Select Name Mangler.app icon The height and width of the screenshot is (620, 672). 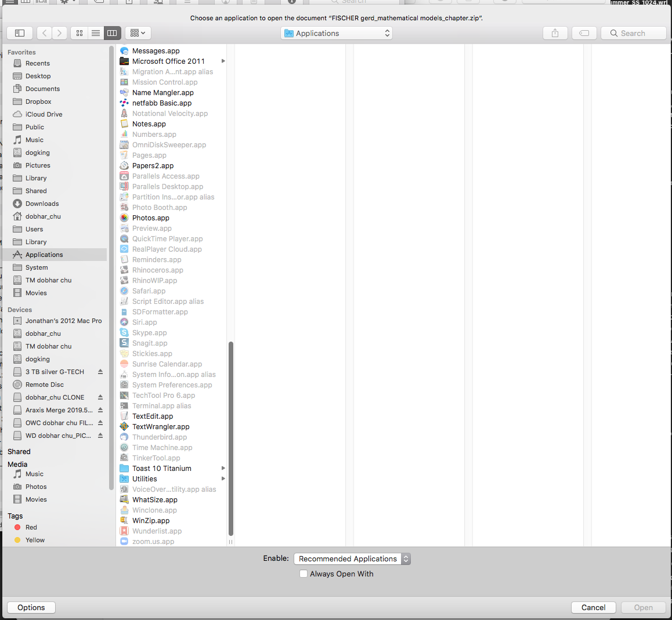(x=124, y=93)
